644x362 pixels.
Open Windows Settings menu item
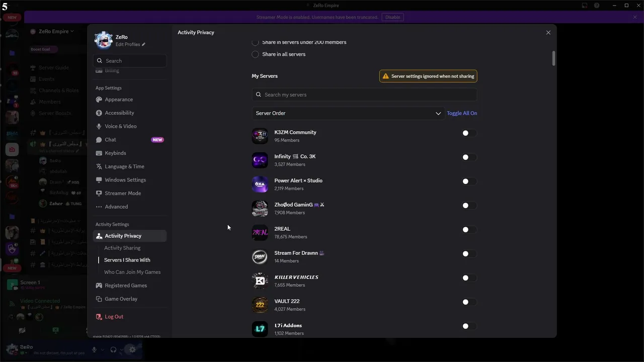[x=125, y=180]
